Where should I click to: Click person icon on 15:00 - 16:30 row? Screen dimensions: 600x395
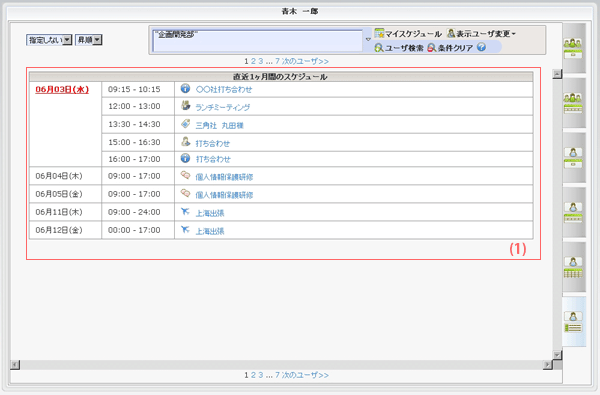tap(186, 142)
